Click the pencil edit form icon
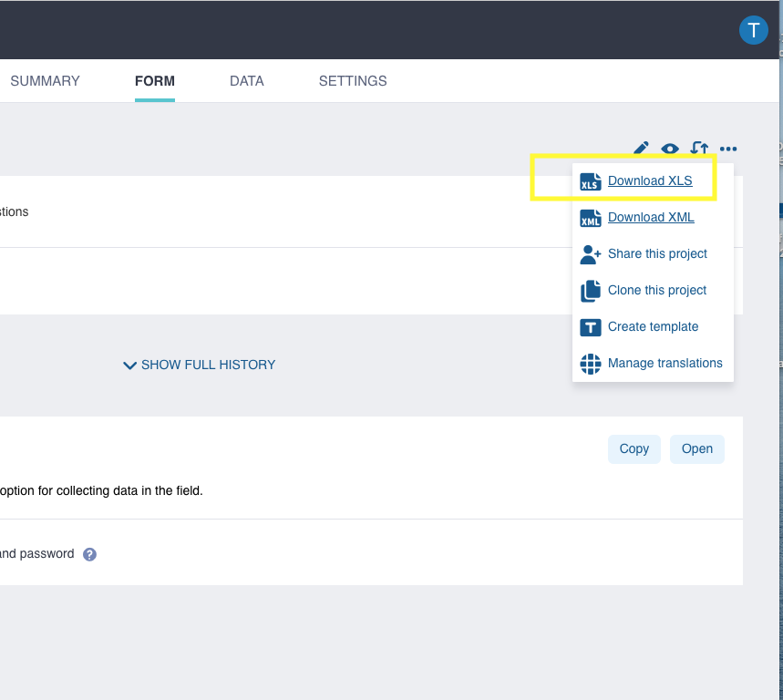This screenshot has height=700, width=783. (641, 149)
